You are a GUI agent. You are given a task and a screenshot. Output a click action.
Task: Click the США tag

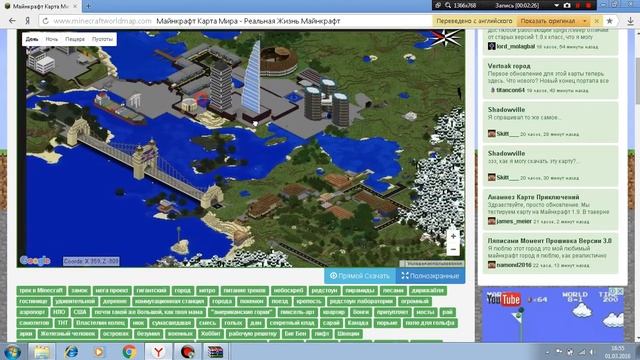coord(80,312)
